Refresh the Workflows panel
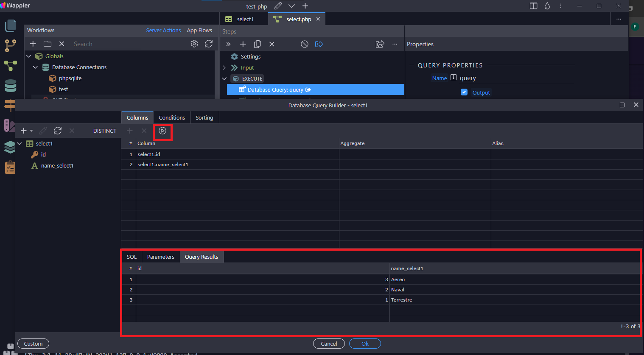Image resolution: width=644 pixels, height=355 pixels. 209,44
